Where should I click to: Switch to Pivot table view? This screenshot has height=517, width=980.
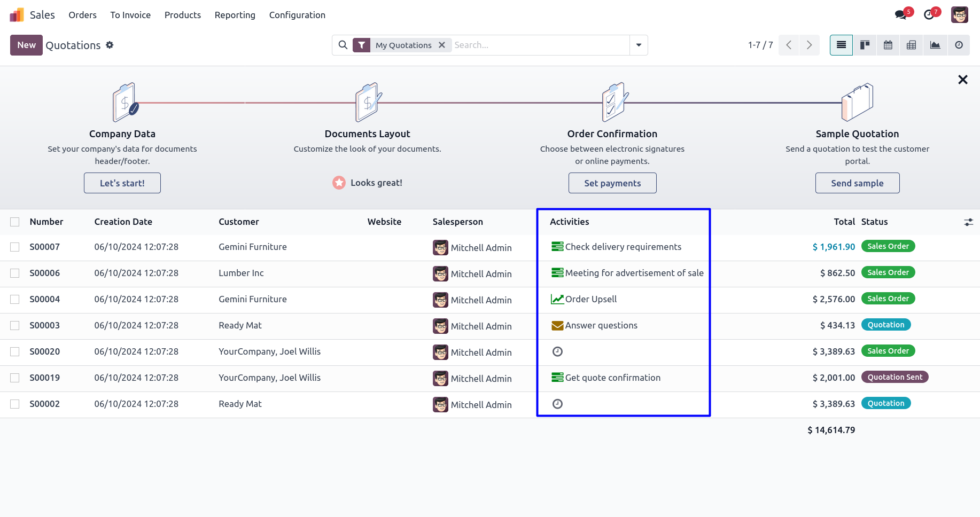[x=912, y=45]
